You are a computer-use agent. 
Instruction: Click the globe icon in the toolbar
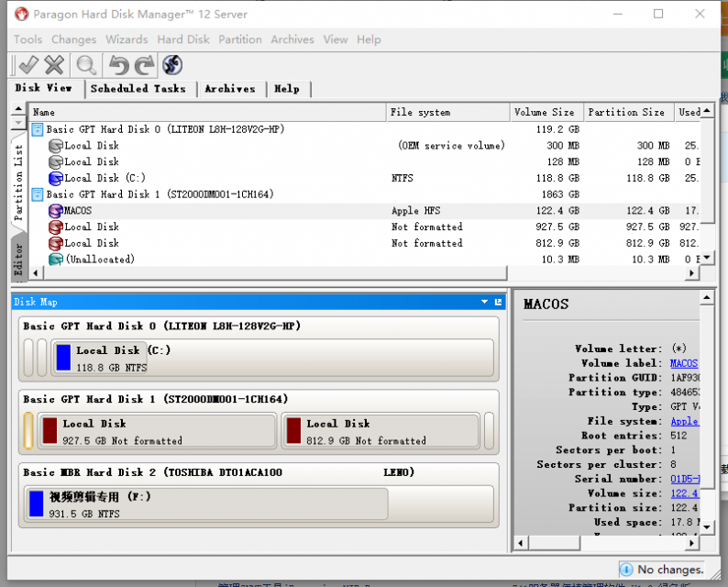click(x=172, y=64)
